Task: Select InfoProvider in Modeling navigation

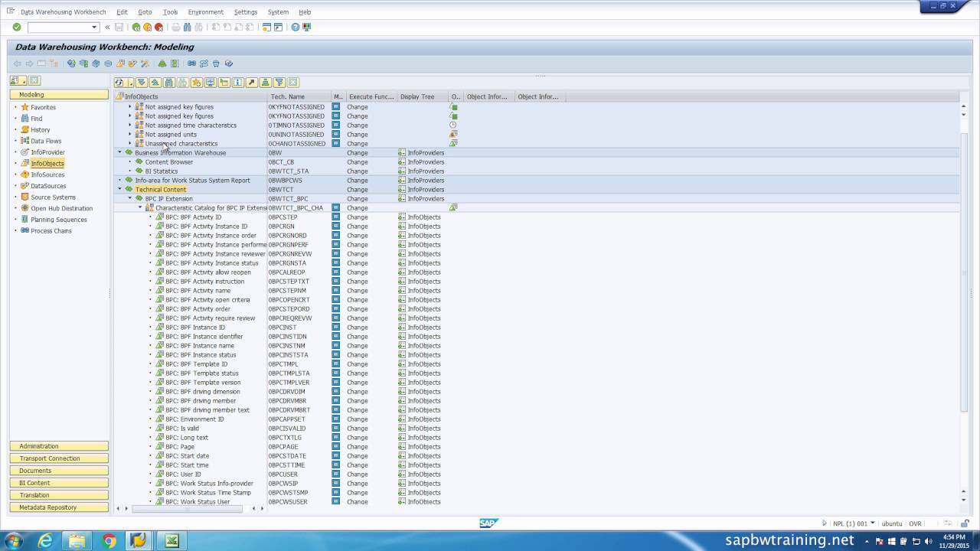Action: [47, 152]
